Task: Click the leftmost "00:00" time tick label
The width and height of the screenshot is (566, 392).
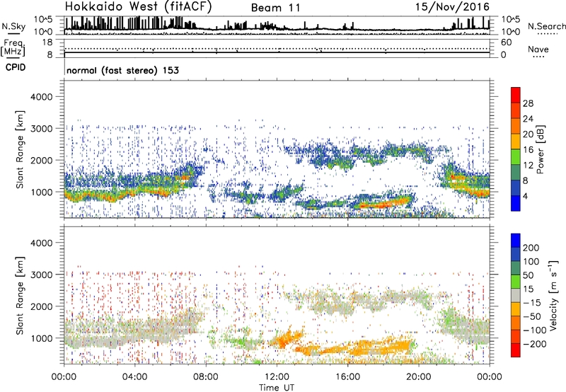Action: tap(64, 377)
